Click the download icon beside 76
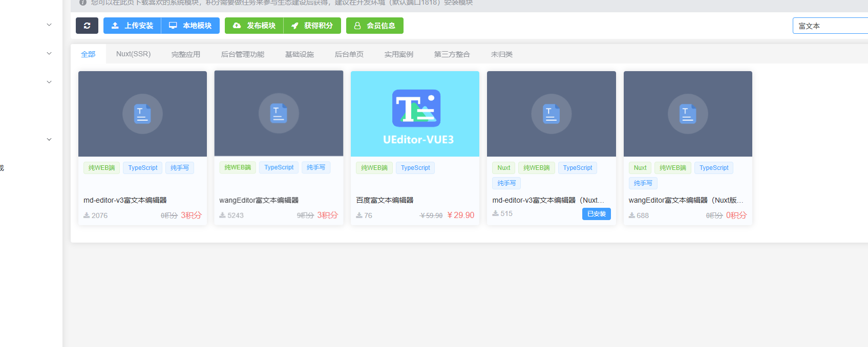The height and width of the screenshot is (347, 868). [x=359, y=215]
